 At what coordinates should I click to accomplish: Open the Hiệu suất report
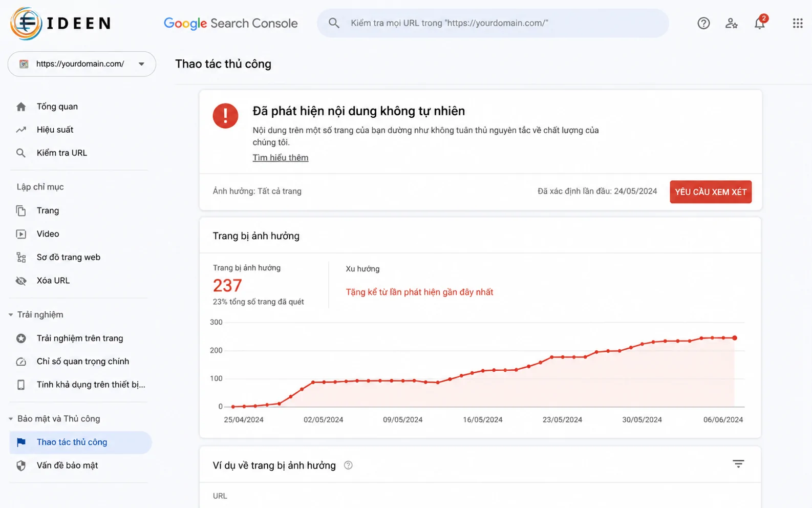coord(55,130)
